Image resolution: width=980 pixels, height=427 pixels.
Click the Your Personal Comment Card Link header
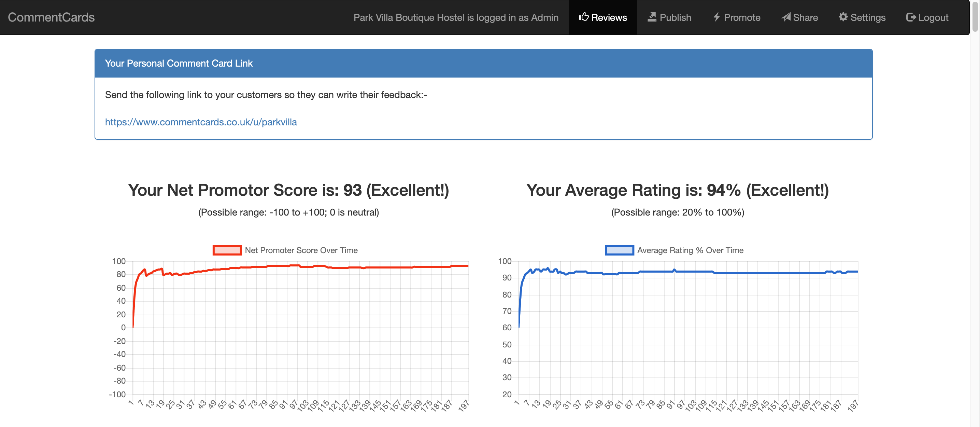179,63
